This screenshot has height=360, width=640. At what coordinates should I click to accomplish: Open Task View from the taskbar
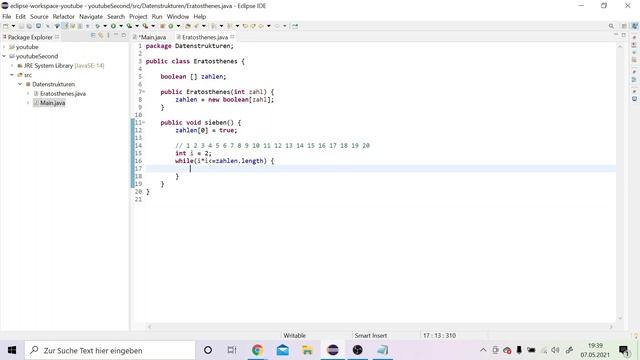click(x=232, y=350)
